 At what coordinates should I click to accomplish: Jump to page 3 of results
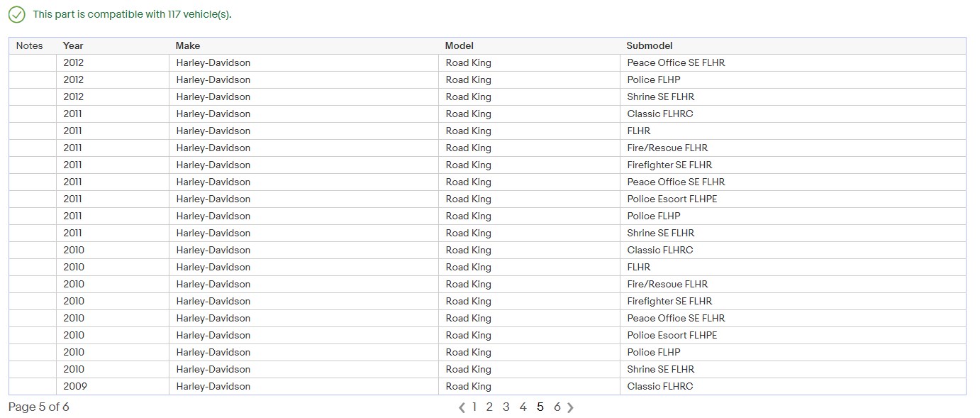click(506, 407)
